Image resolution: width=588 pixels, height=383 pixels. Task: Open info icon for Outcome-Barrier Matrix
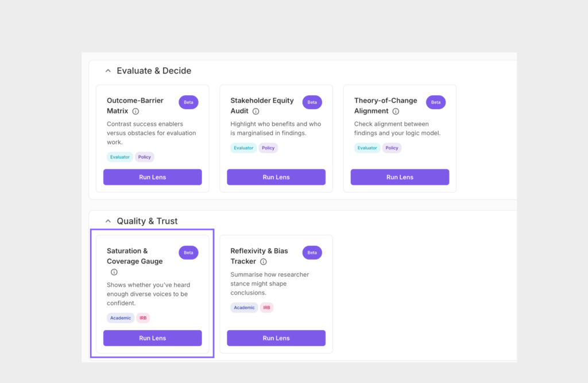(136, 111)
